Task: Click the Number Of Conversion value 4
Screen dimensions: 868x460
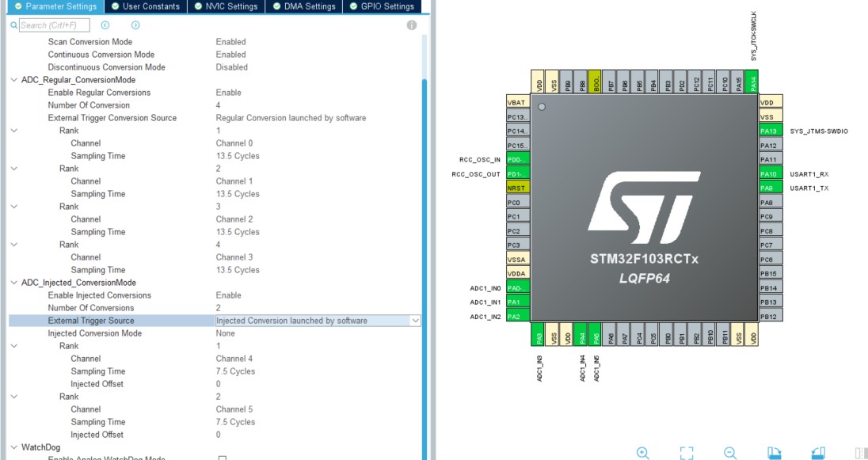Action: pyautogui.click(x=218, y=105)
